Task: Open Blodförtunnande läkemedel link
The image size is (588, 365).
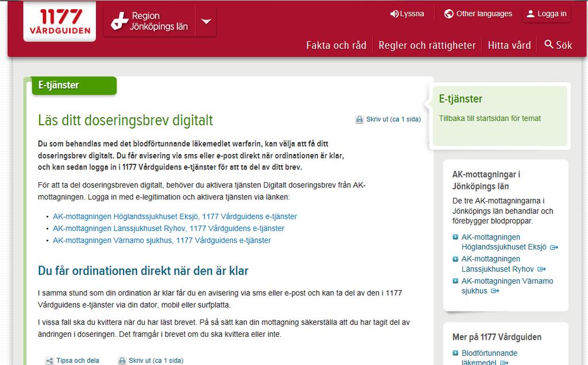Action: pyautogui.click(x=489, y=357)
